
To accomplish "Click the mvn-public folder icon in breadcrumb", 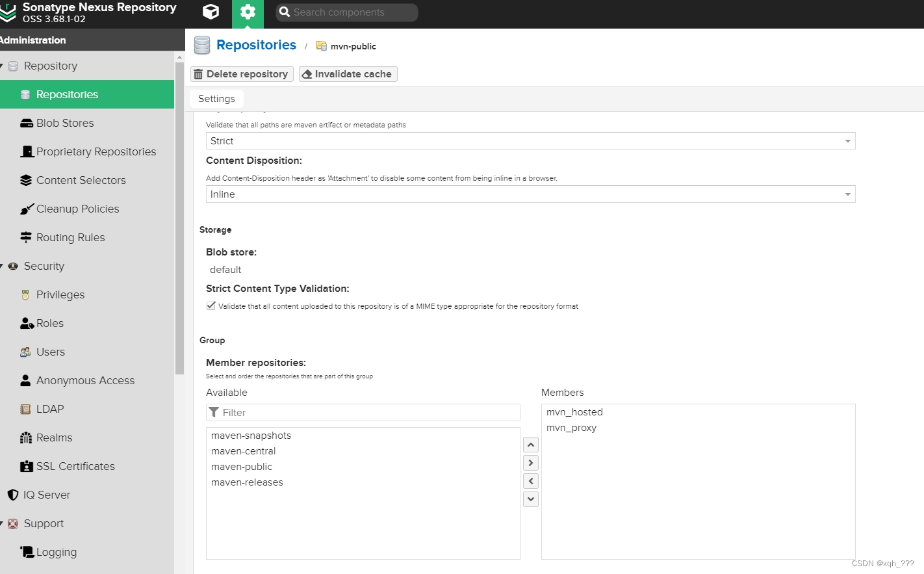I will click(321, 46).
